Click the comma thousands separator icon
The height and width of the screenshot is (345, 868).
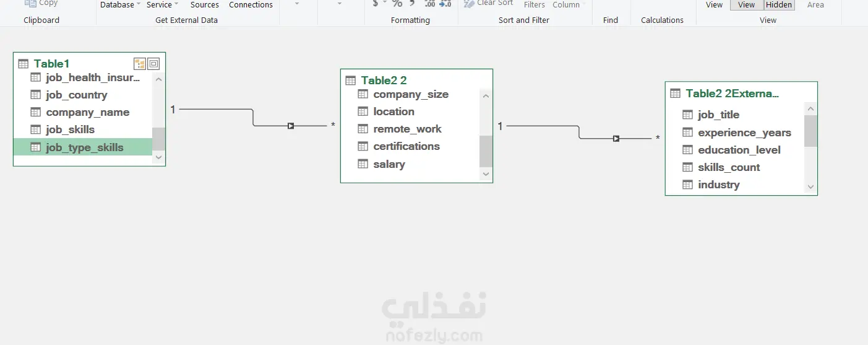pyautogui.click(x=412, y=4)
